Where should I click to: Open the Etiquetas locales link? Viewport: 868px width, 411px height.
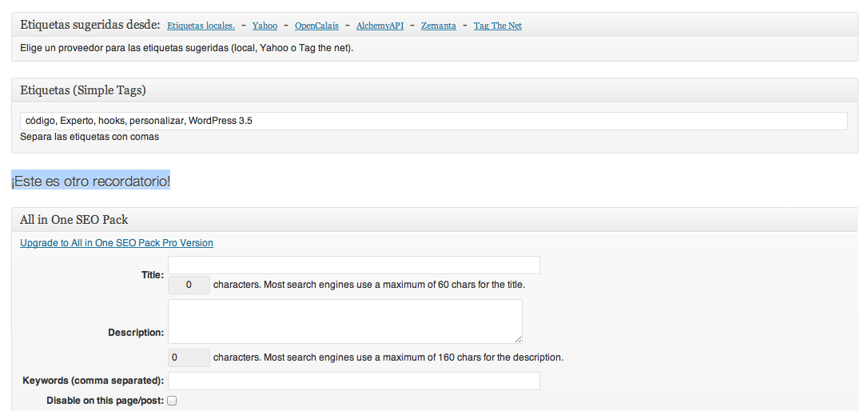(201, 26)
